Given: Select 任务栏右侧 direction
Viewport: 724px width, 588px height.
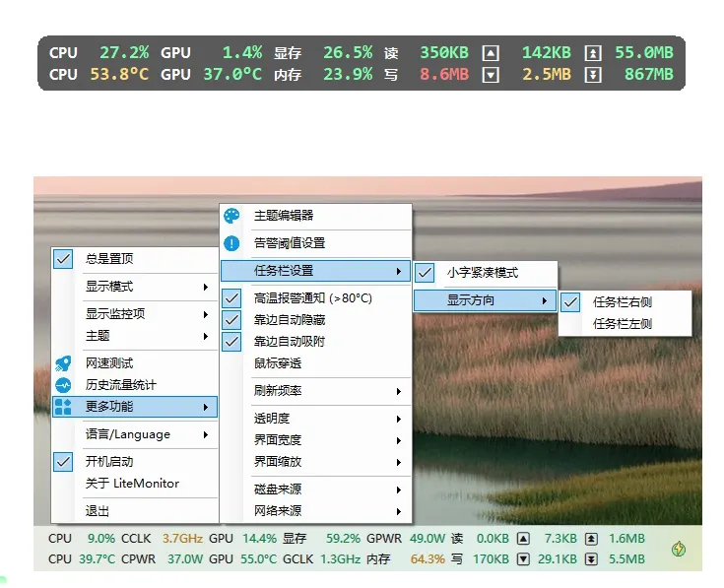Looking at the screenshot, I should click(x=625, y=302).
